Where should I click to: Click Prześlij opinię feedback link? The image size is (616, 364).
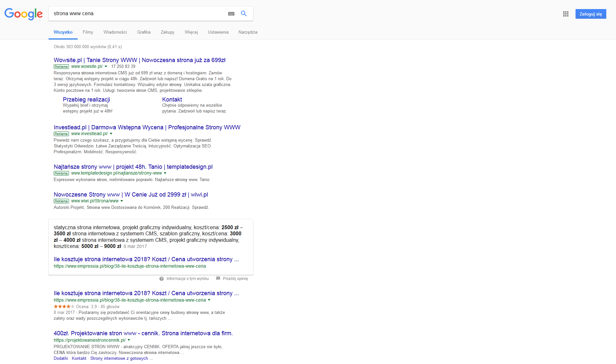pos(235,279)
